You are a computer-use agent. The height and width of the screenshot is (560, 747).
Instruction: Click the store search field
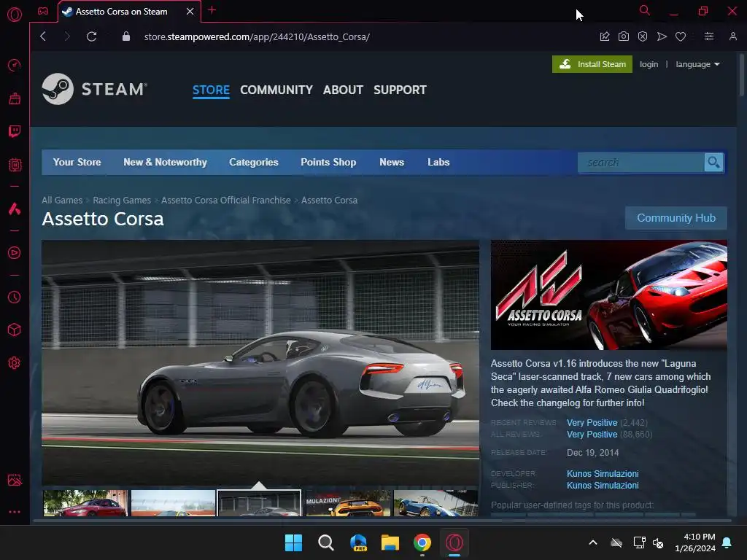point(641,163)
